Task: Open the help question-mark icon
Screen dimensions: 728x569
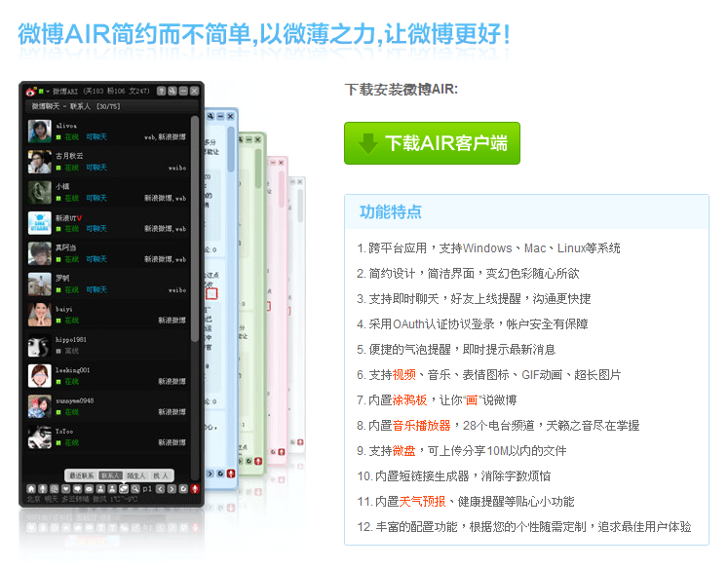Action: click(161, 91)
